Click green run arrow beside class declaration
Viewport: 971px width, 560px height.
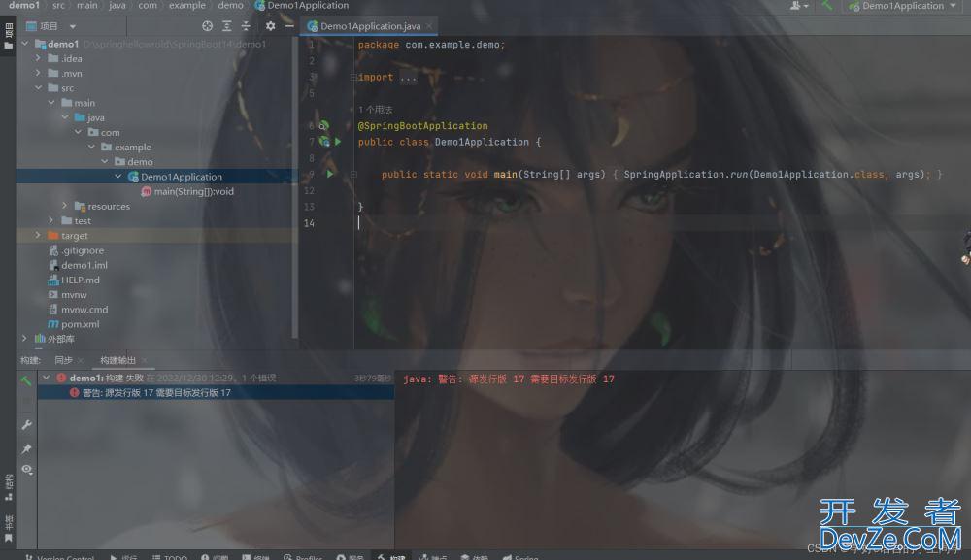coord(338,142)
